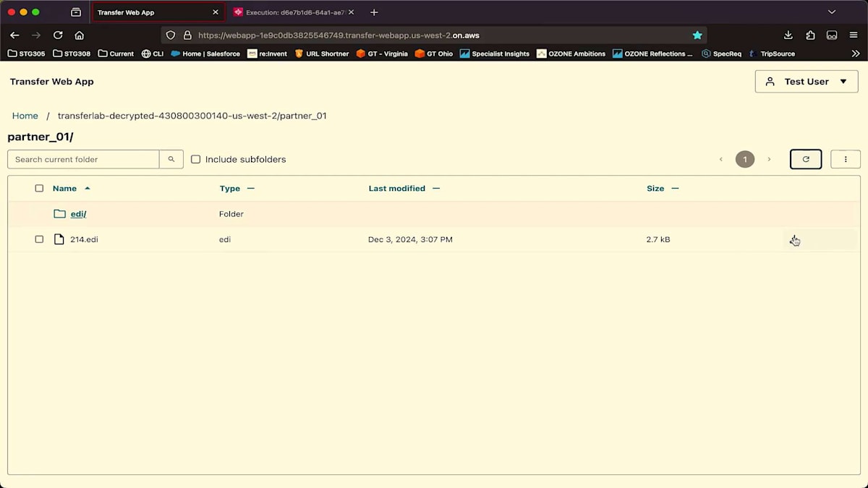Go to previous page arrow
The image size is (868, 488).
[x=721, y=159]
